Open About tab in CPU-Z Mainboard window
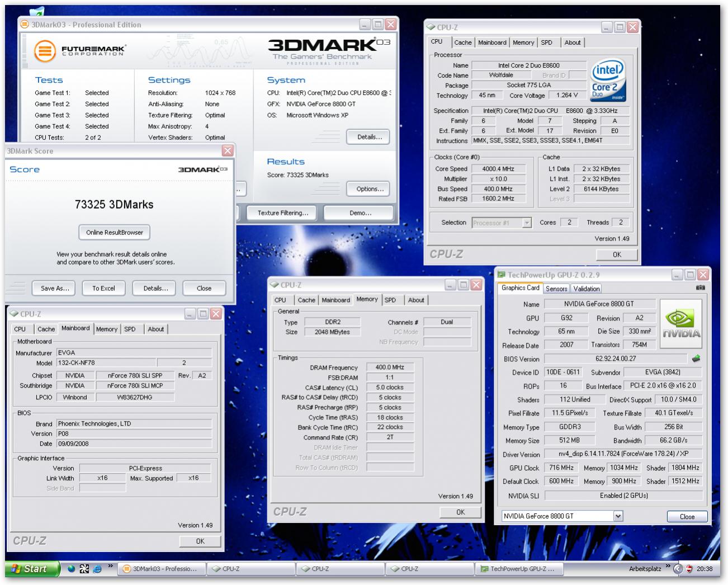This screenshot has height=585, width=728. [x=156, y=329]
